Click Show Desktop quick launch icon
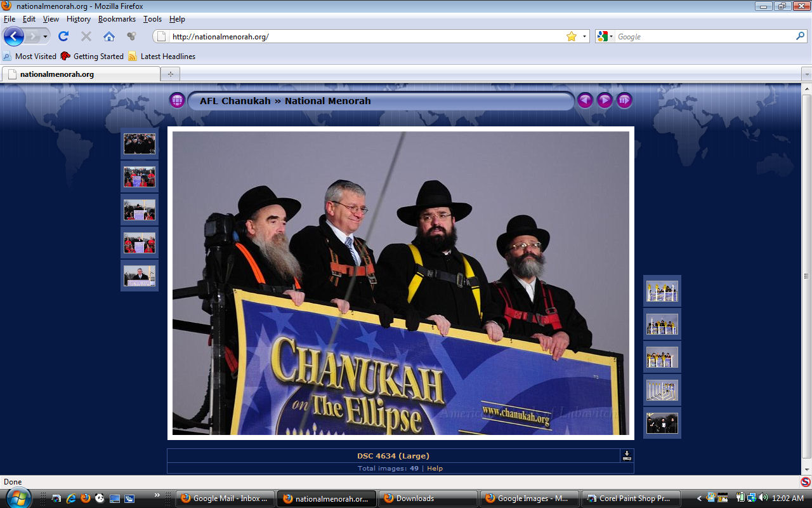 pyautogui.click(x=115, y=498)
